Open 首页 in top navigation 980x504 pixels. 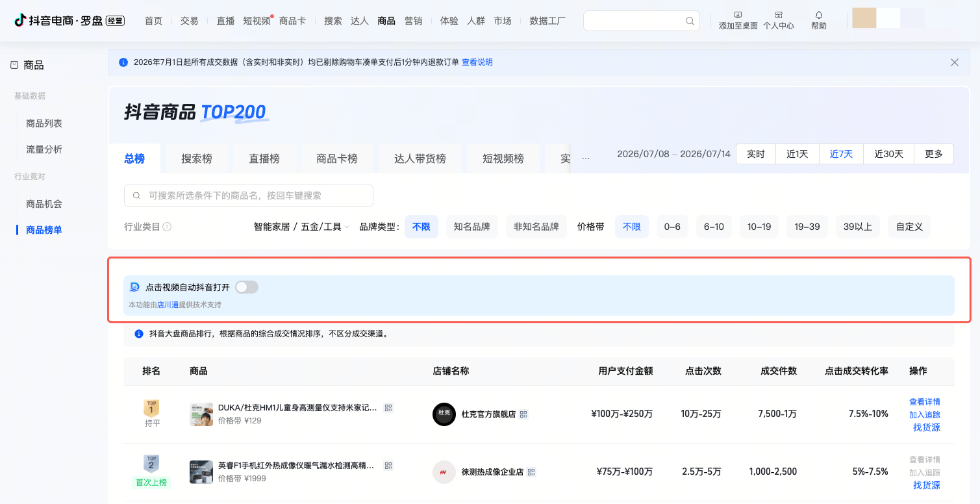[x=154, y=21]
